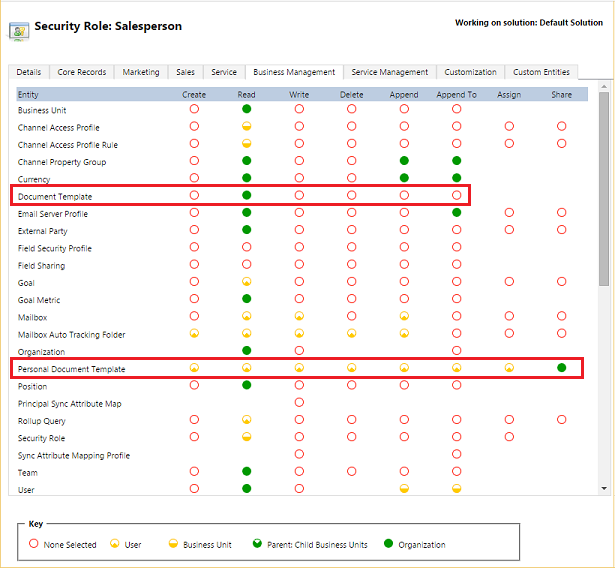Open the Service Management tab
The width and height of the screenshot is (615, 568).
pyautogui.click(x=390, y=72)
